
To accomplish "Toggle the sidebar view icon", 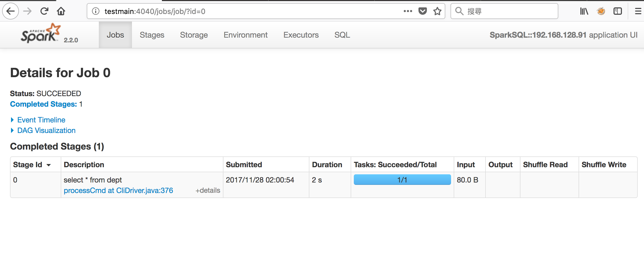I will (x=617, y=11).
